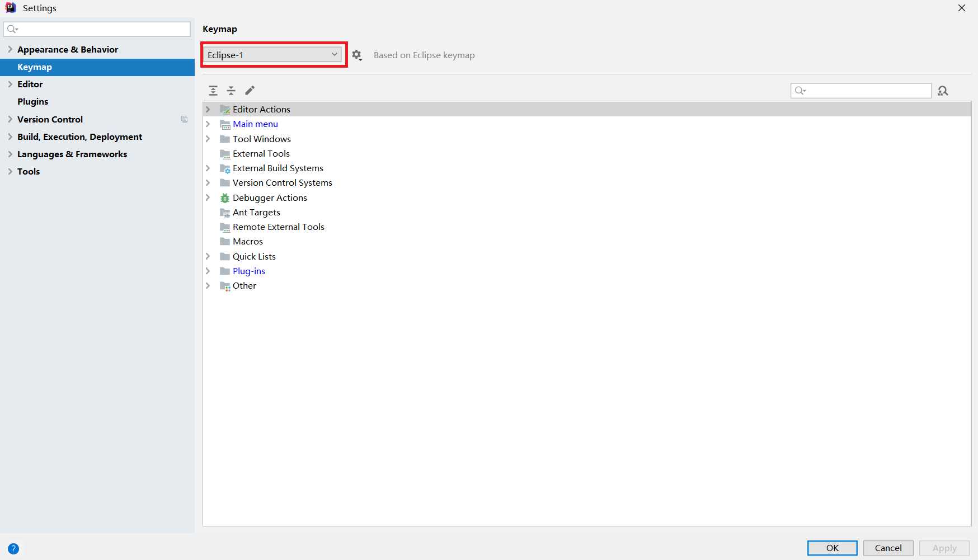Open the keymap gear actions menu
This screenshot has height=560, width=978.
tap(357, 55)
